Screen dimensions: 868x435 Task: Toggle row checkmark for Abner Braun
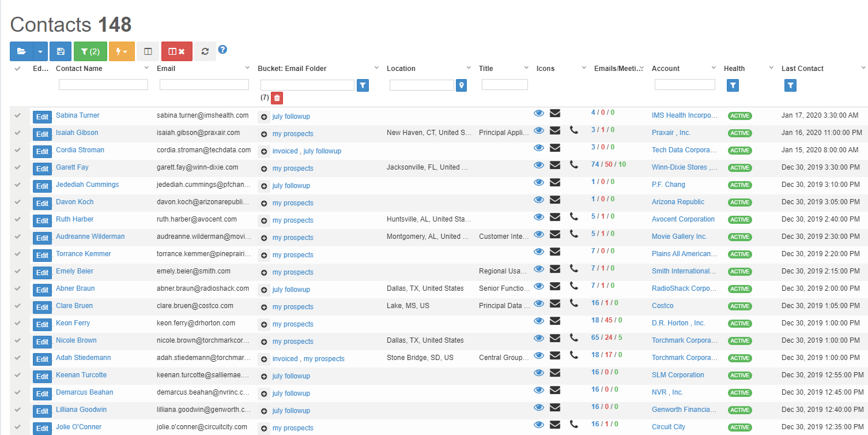click(x=17, y=288)
